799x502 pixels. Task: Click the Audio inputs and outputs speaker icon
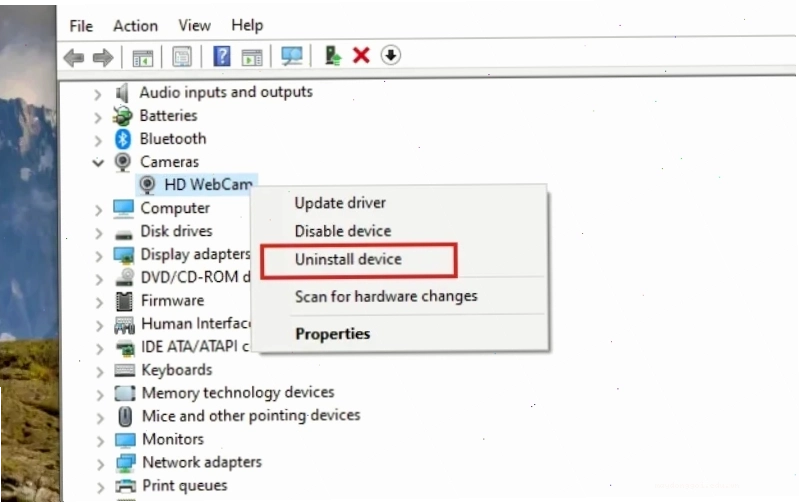point(122,93)
